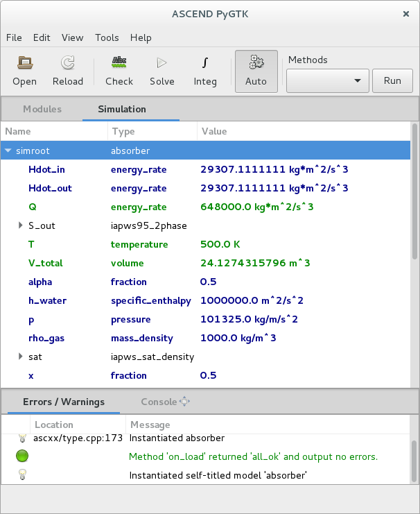Switch to the Modules tab
This screenshot has height=514, width=420.
pos(42,109)
